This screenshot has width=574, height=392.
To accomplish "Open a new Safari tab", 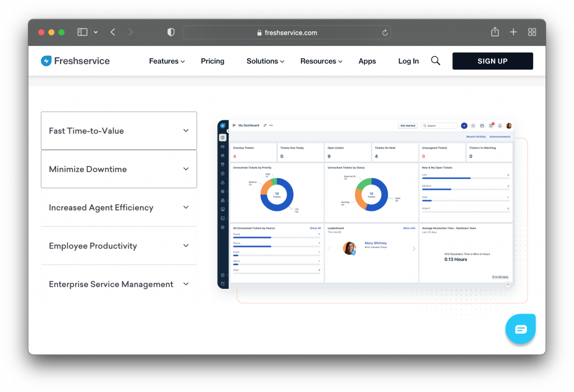I will (513, 32).
